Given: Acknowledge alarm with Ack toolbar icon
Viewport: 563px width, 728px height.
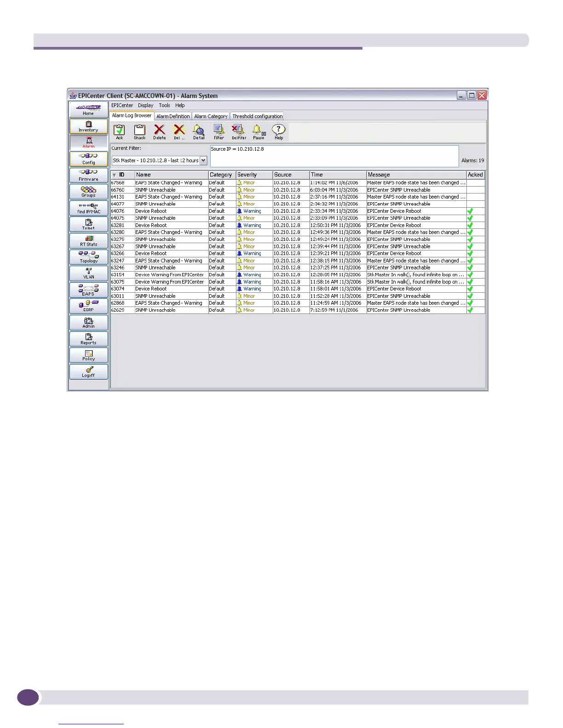Looking at the screenshot, I should coord(119,132).
